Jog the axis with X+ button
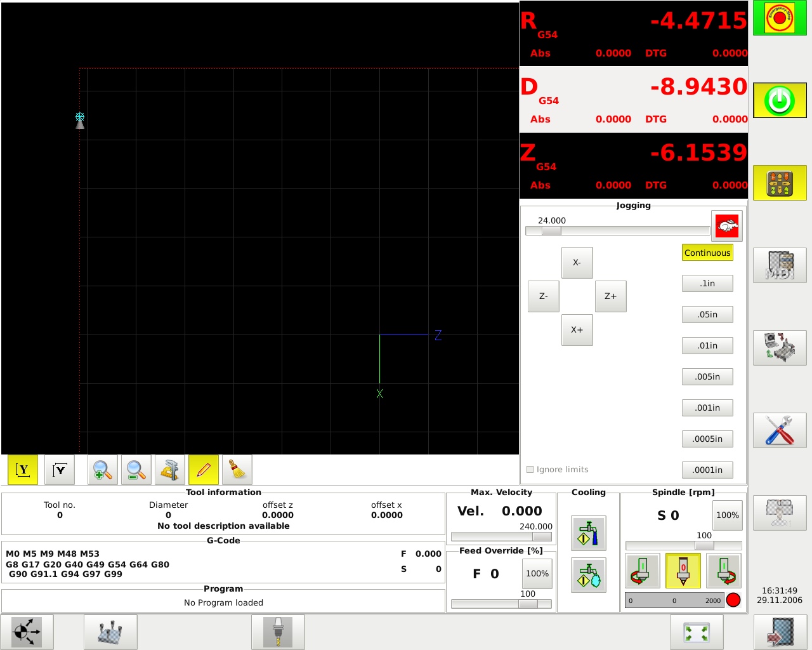 577,330
